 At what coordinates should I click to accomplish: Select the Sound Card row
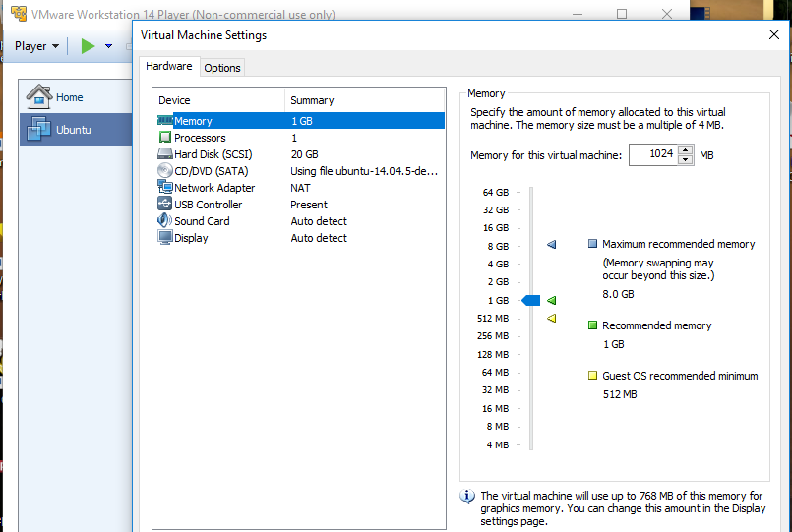click(300, 220)
